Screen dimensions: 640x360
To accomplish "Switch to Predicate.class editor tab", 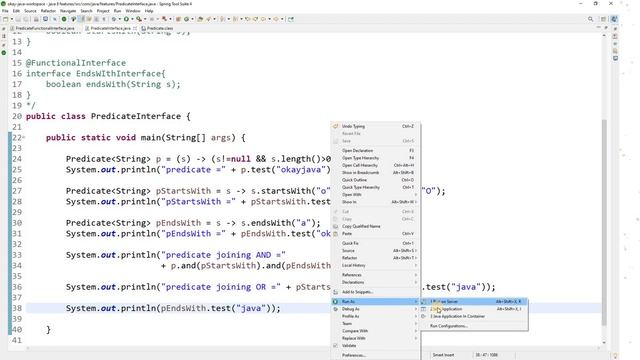I will (x=157, y=28).
